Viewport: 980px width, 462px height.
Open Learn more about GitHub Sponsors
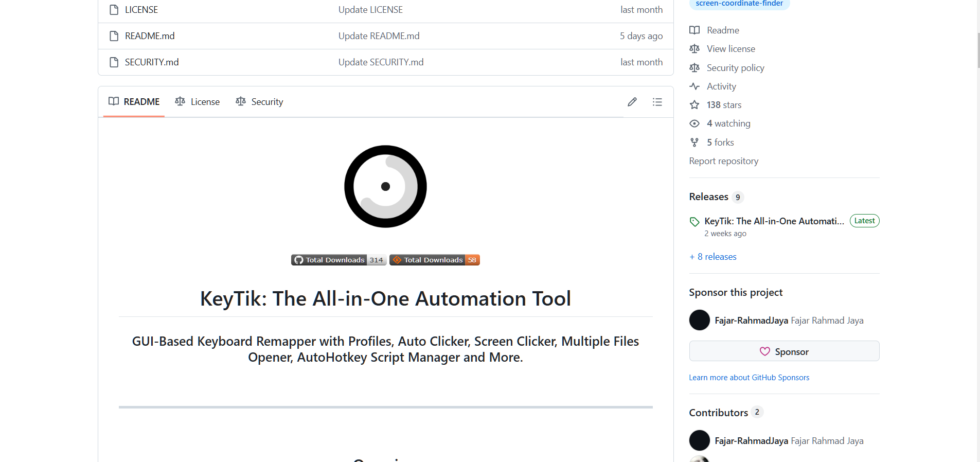click(x=749, y=378)
